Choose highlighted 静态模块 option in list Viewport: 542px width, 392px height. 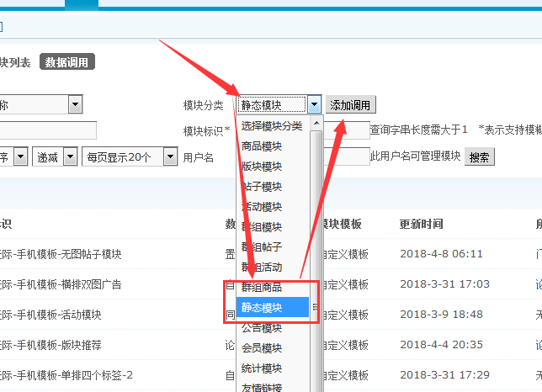273,307
